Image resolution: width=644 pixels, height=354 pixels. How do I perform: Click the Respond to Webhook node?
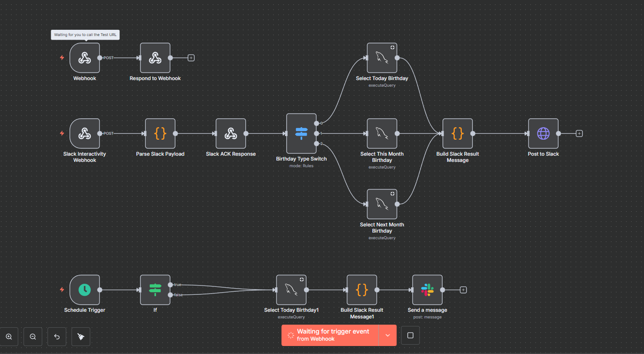tap(155, 58)
